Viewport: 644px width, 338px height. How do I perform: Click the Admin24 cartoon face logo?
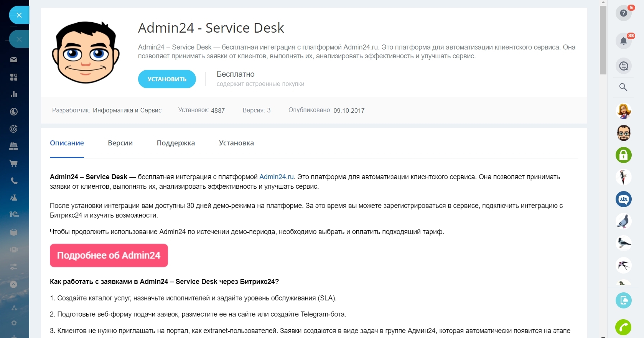point(86,52)
